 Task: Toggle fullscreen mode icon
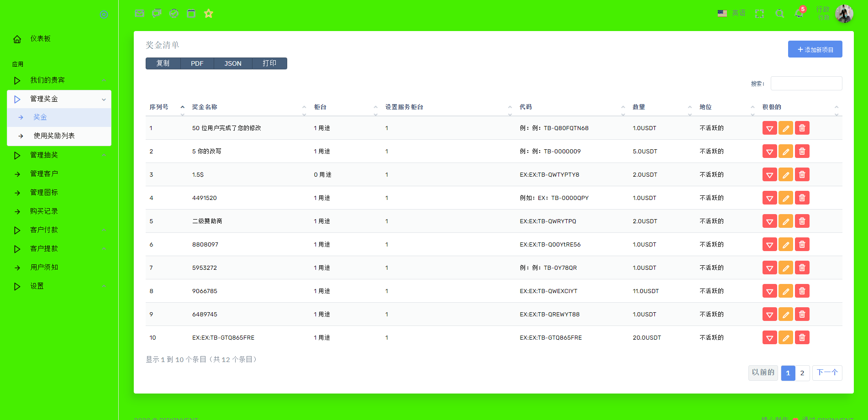(759, 14)
